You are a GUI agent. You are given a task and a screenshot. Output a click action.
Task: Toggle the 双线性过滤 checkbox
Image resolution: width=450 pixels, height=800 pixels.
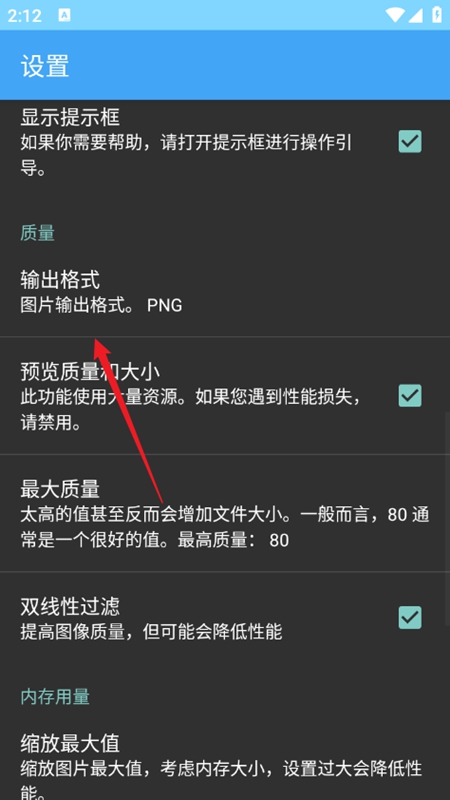coord(410,617)
